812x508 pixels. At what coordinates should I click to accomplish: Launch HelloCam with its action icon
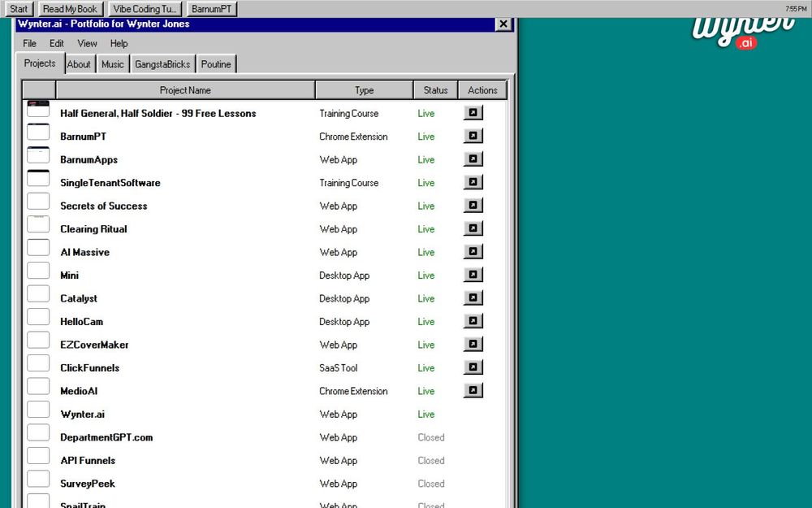click(473, 321)
